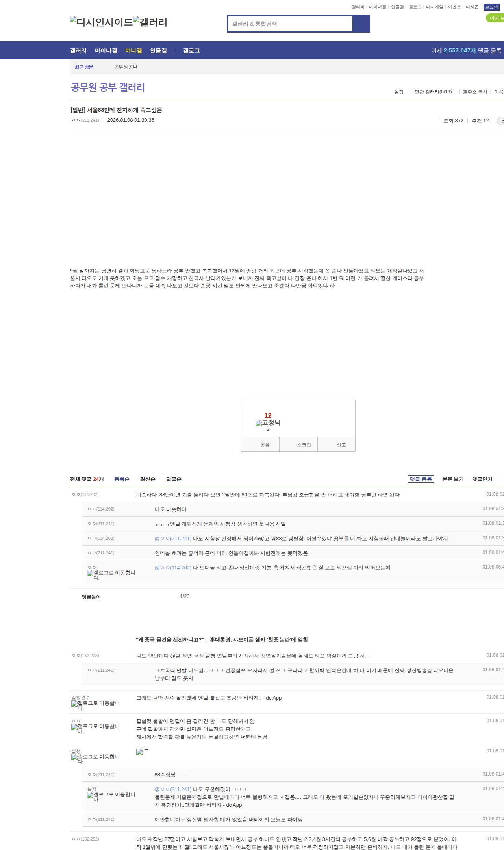Toggle the green 야간 모드 switch
Image resolution: width=504 pixels, height=850 pixels.
pyautogui.click(x=495, y=18)
